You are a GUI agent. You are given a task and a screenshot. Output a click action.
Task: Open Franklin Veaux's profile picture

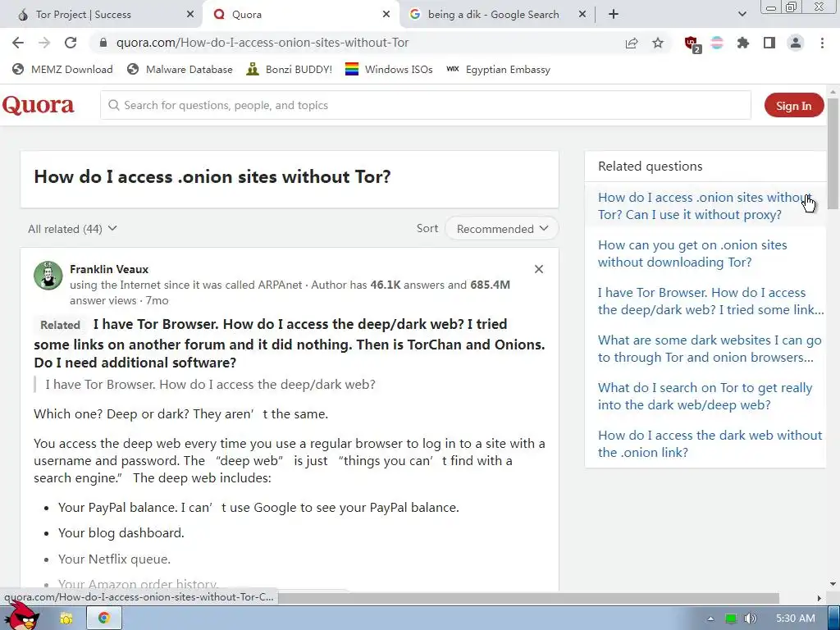tap(48, 276)
